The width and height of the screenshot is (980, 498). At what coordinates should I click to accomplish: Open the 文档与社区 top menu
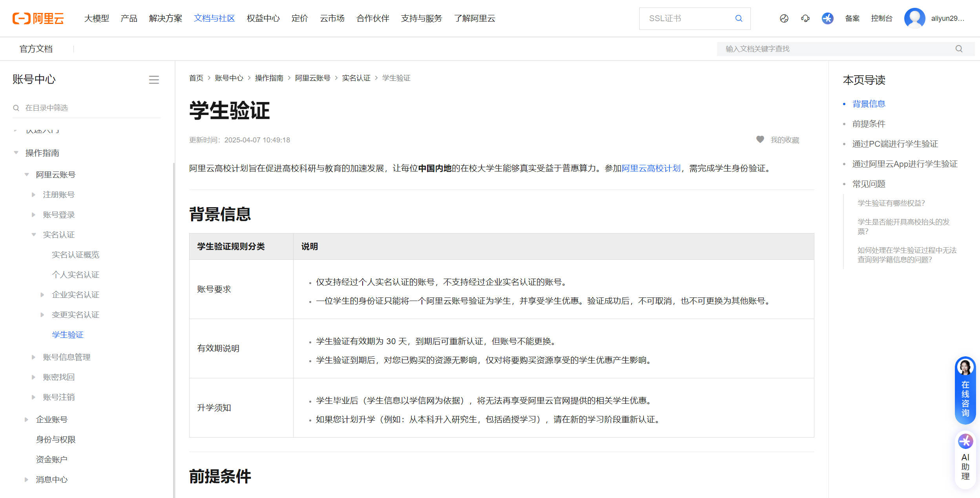214,18
